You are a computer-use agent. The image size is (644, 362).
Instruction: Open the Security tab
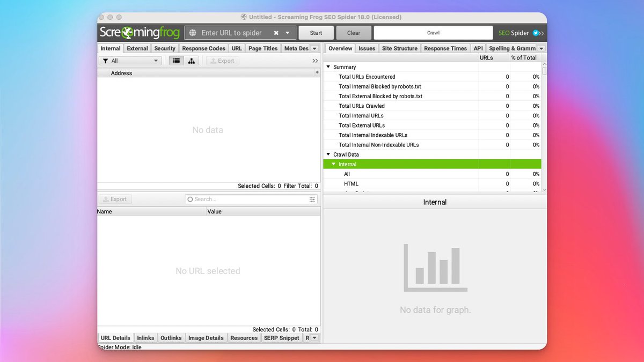pyautogui.click(x=165, y=48)
